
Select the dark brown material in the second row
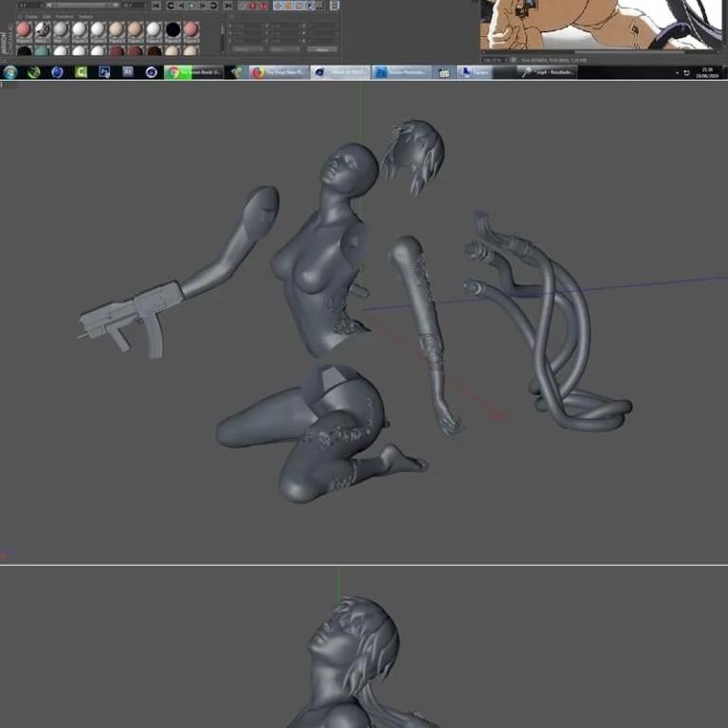pyautogui.click(x=155, y=50)
